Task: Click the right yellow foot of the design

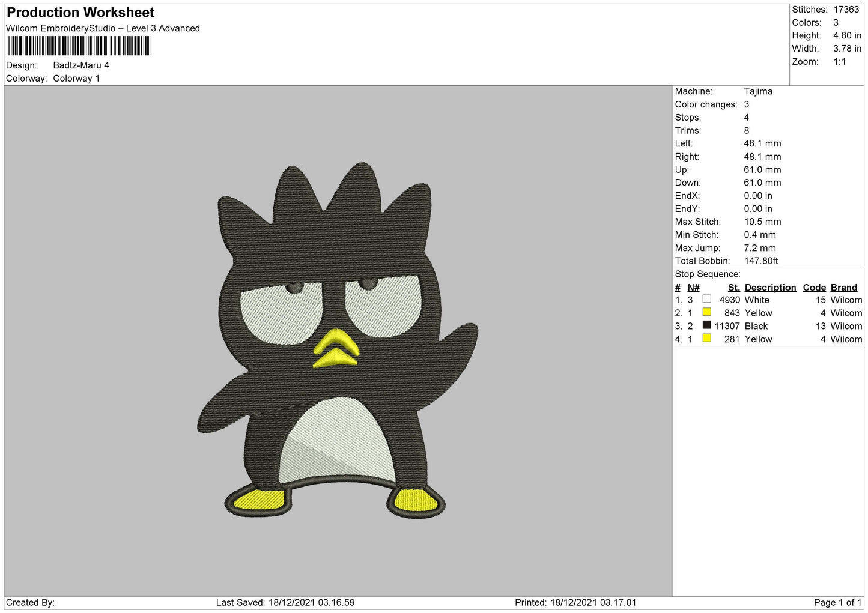Action: click(416, 500)
